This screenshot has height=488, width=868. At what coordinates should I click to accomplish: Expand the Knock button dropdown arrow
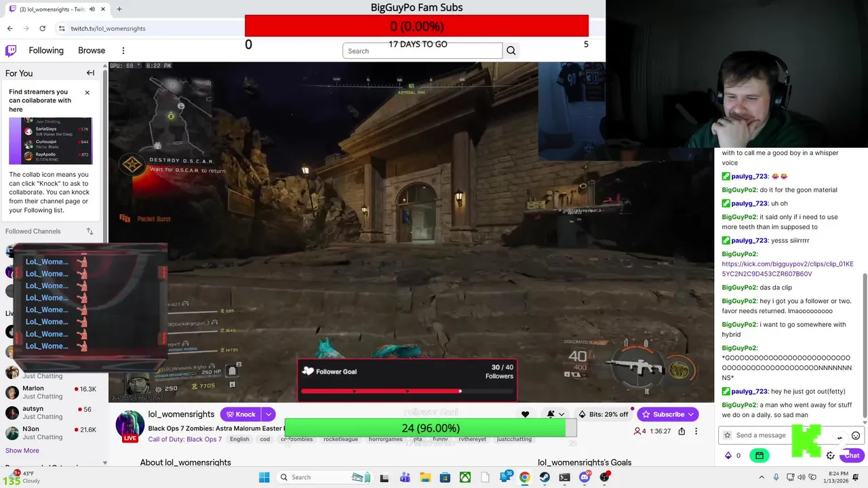tap(269, 414)
